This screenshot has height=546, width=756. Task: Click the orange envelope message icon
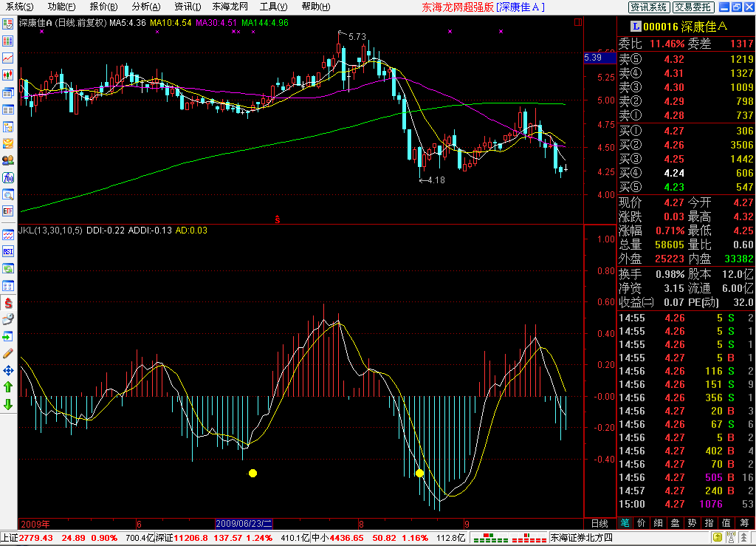point(7,143)
